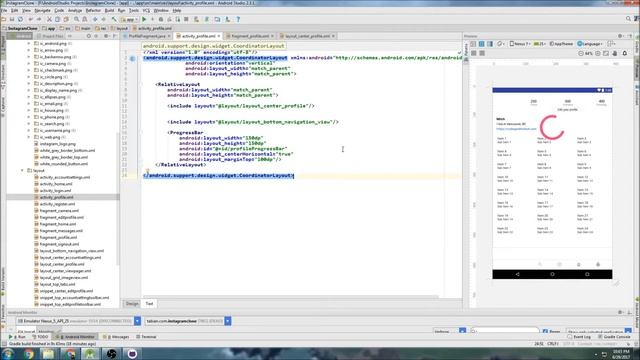640x360 pixels.
Task: Open the Gradle Console button
Action: click(x=615, y=337)
